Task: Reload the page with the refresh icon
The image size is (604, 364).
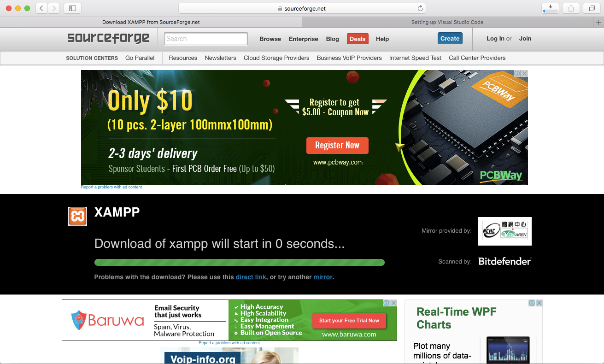Action: click(x=420, y=8)
